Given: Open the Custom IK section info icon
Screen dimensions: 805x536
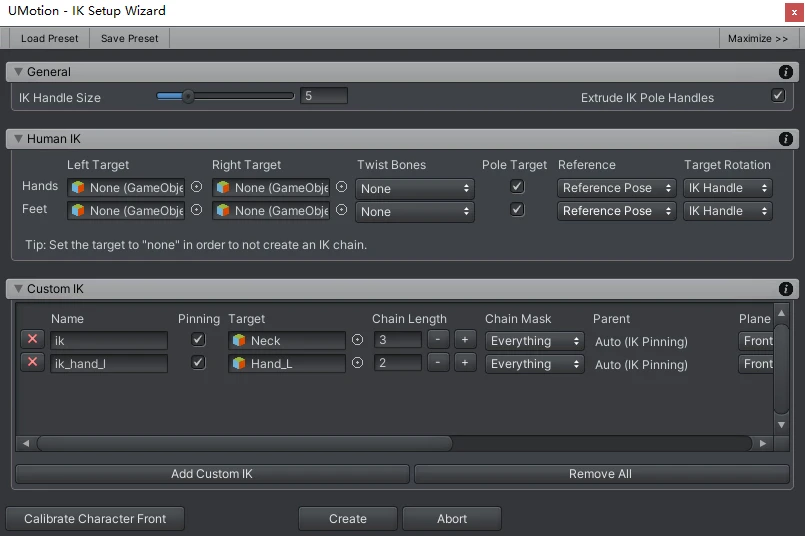Looking at the screenshot, I should tap(785, 289).
